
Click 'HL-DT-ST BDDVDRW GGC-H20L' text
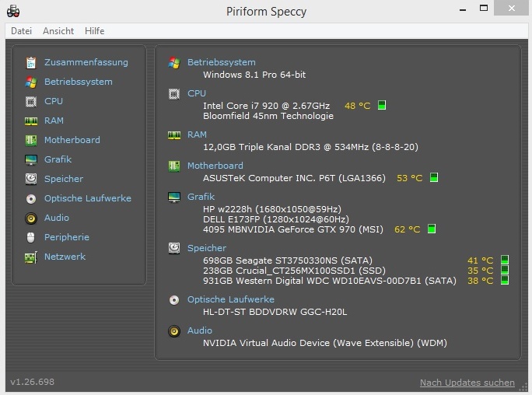tap(275, 312)
